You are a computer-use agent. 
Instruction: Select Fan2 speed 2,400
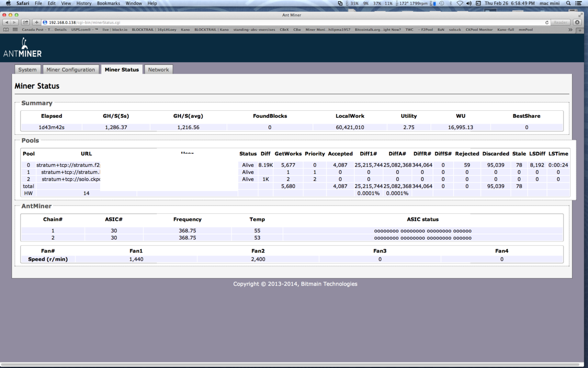[258, 259]
